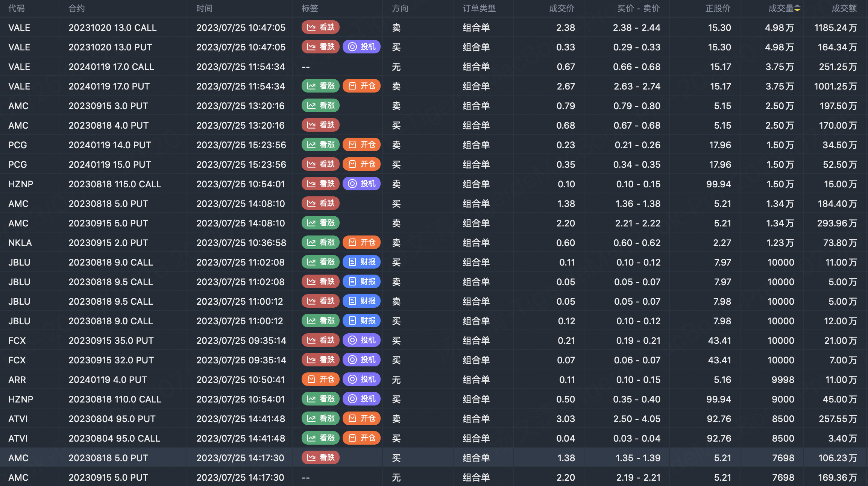Select contract 20230804 95.0 CALL

pyautogui.click(x=114, y=438)
